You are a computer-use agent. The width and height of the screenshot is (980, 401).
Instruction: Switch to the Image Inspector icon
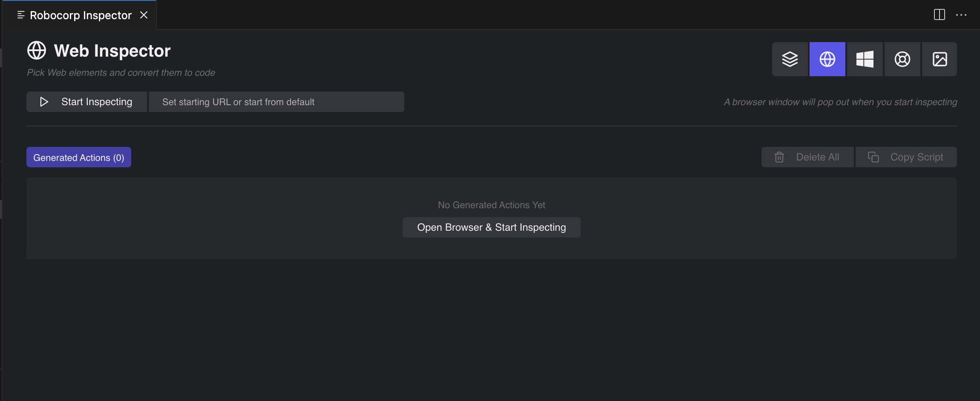[940, 59]
